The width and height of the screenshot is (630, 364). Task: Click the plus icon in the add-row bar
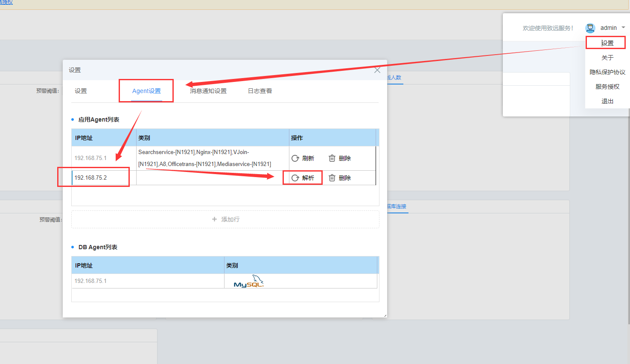pos(214,219)
